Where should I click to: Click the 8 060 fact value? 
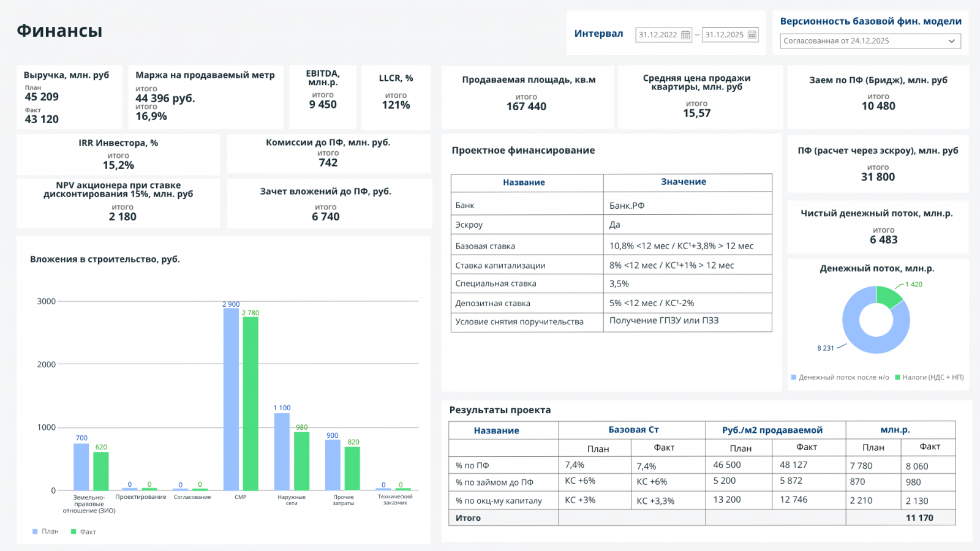point(917,467)
